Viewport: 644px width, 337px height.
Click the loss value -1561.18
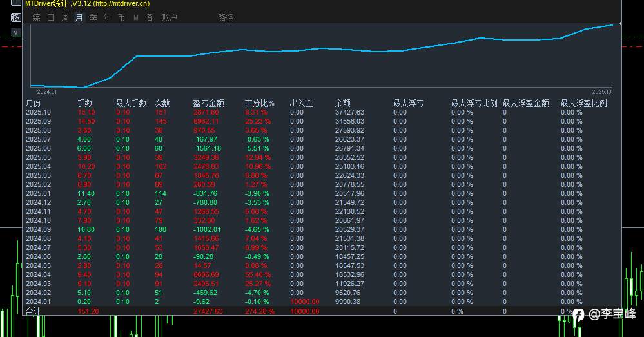pyautogui.click(x=207, y=148)
